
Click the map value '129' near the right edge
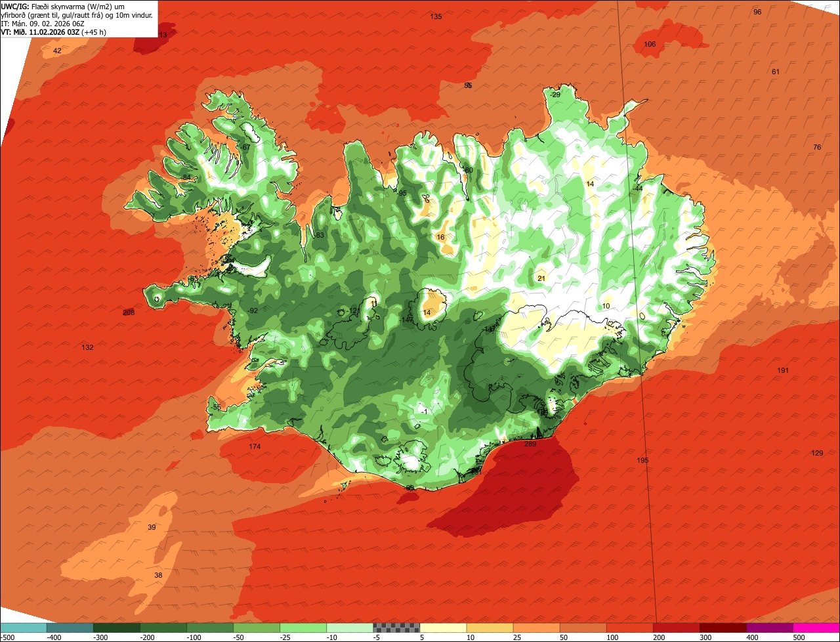(817, 453)
